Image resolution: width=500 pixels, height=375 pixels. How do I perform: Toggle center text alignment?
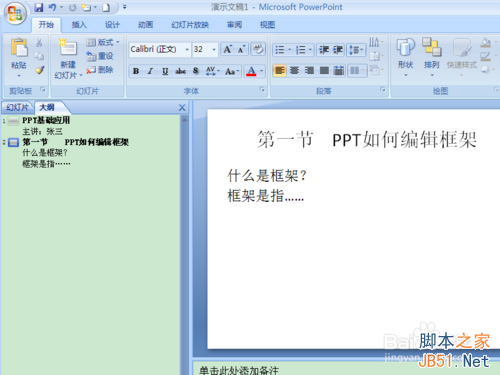tap(294, 71)
